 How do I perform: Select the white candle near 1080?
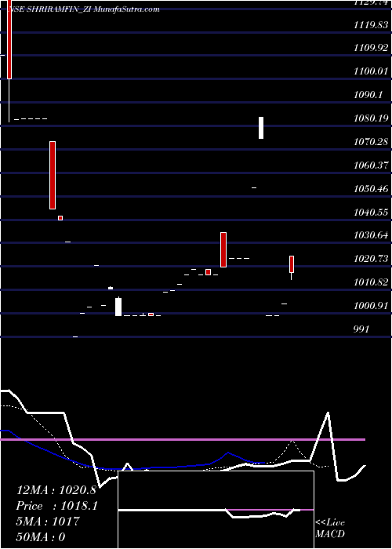(261, 128)
